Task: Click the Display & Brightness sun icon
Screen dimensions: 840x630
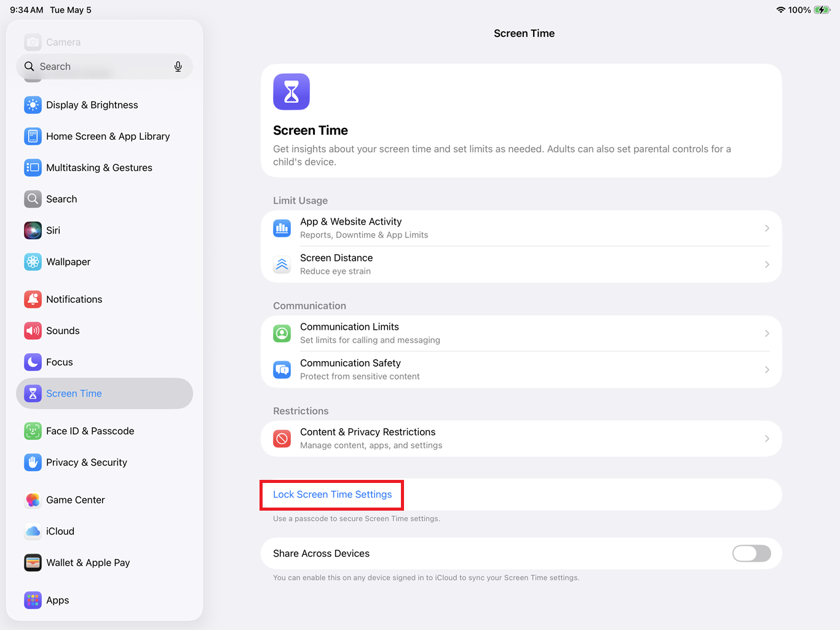Action: (33, 105)
